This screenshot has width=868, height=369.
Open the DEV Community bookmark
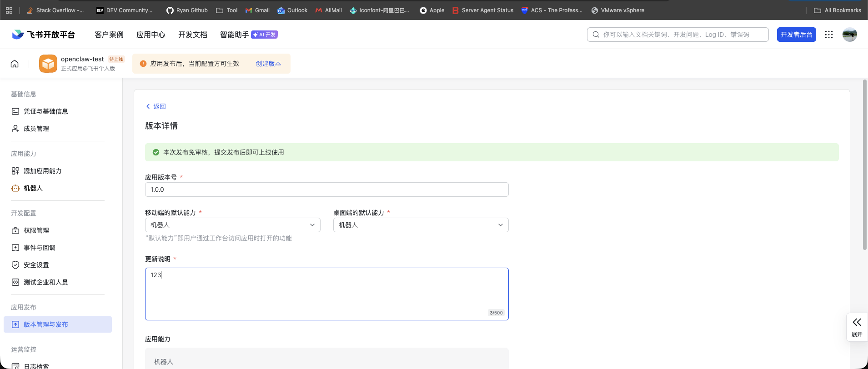point(125,10)
